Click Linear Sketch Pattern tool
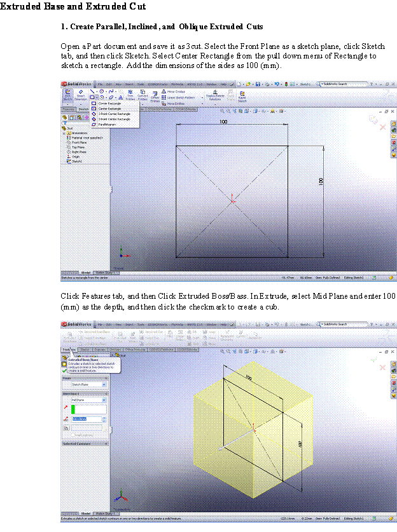 (178, 97)
